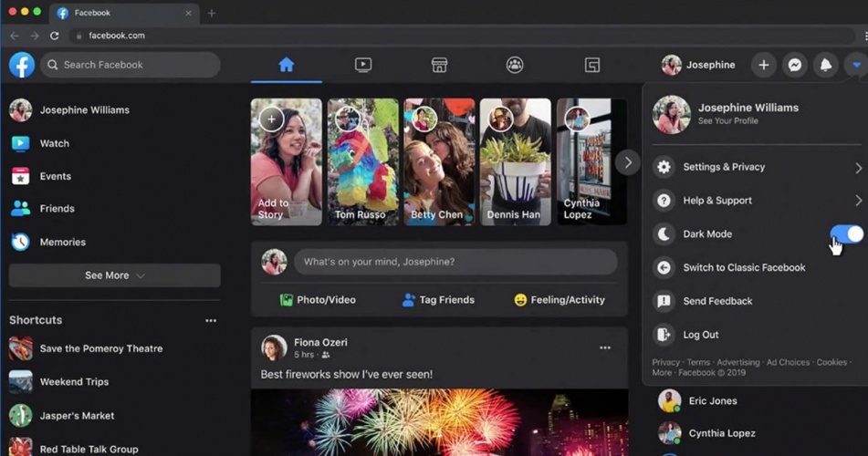This screenshot has width=868, height=456.
Task: Click Tag Friends in post composer
Action: [438, 300]
